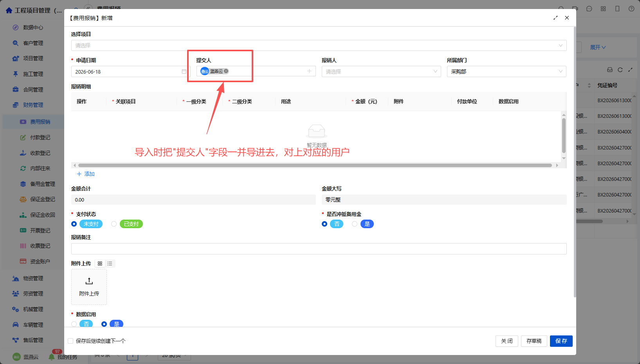The image size is (640, 364).
Task: Click the detail table horizontal scrollbar
Action: pos(315,165)
